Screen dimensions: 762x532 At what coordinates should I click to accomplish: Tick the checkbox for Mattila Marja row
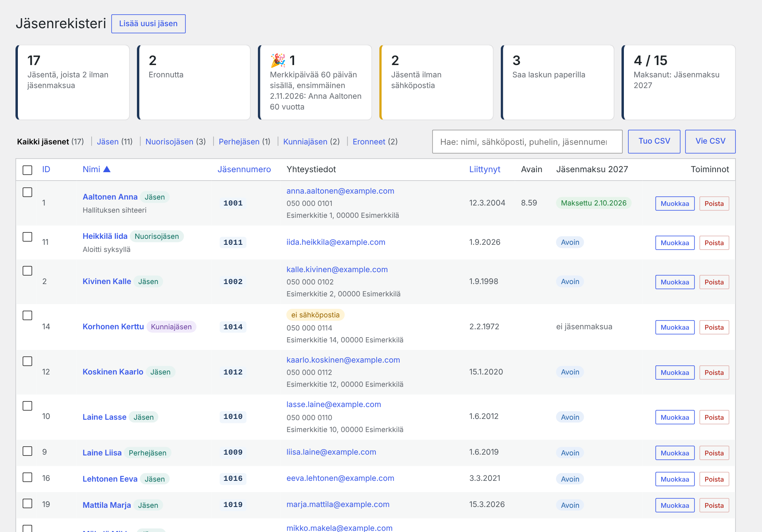pyautogui.click(x=27, y=503)
